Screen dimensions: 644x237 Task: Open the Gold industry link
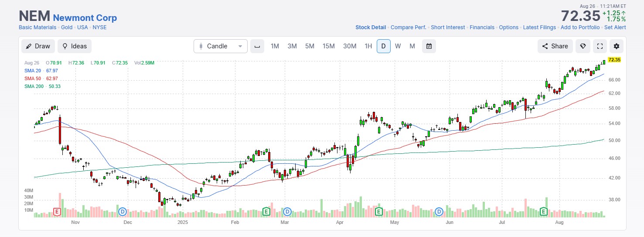[67, 27]
